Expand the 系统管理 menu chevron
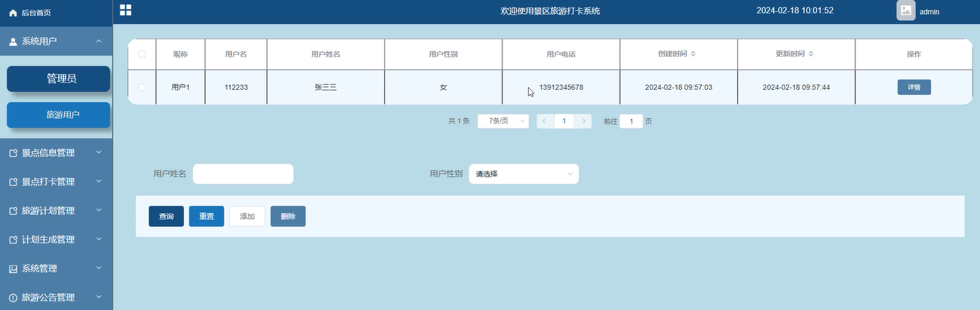The image size is (980, 310). pyautogui.click(x=98, y=268)
